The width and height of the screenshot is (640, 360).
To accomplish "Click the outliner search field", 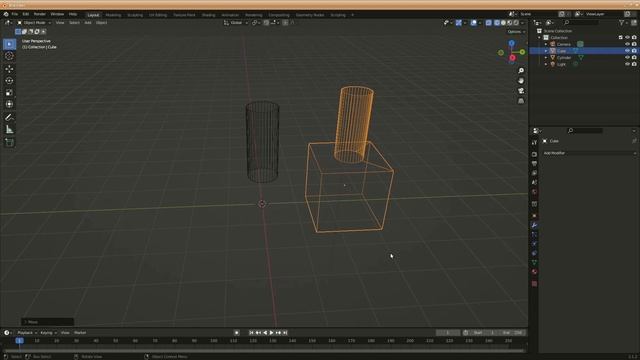I will [x=581, y=23].
